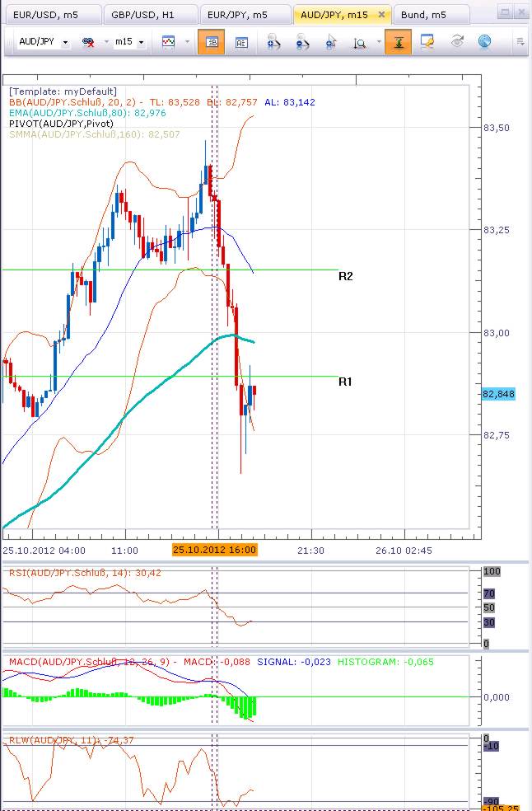The width and height of the screenshot is (532, 811).
Task: Select the EMA(AUD/JPY.Schluß,80) legend entry
Action: click(87, 113)
